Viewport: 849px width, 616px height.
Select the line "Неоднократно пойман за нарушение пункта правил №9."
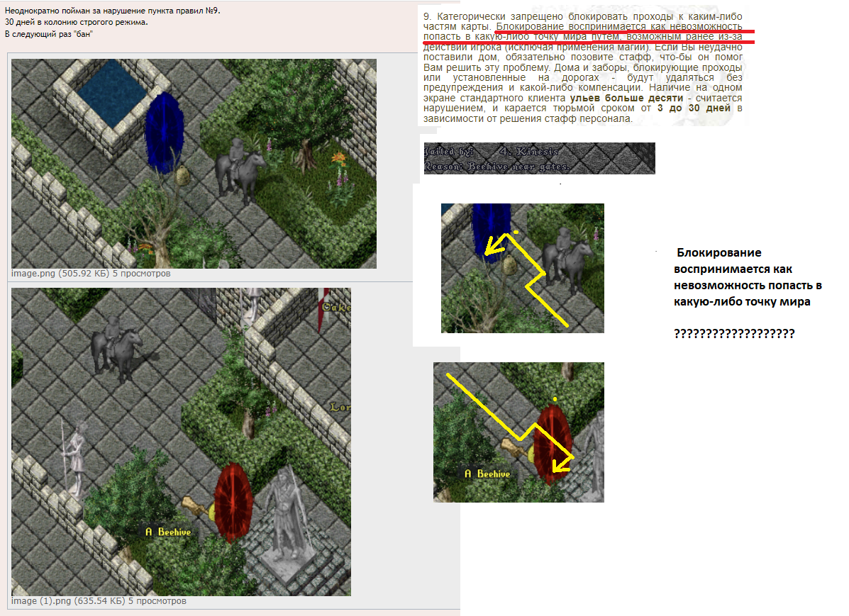click(113, 11)
